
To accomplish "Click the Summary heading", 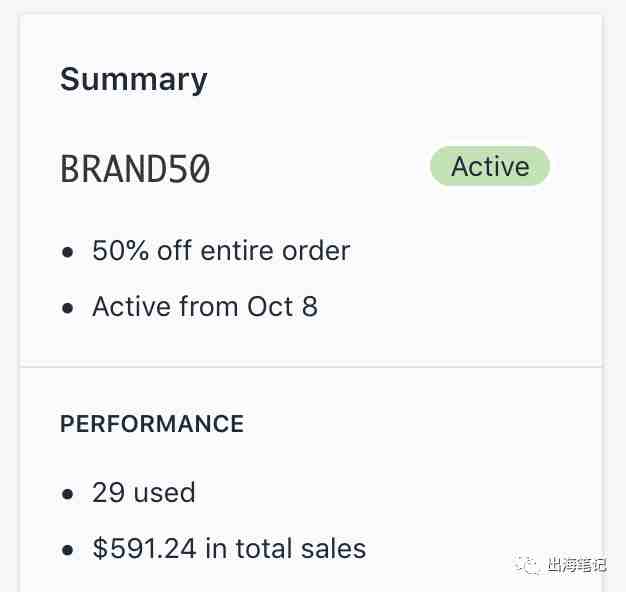I will point(134,80).
